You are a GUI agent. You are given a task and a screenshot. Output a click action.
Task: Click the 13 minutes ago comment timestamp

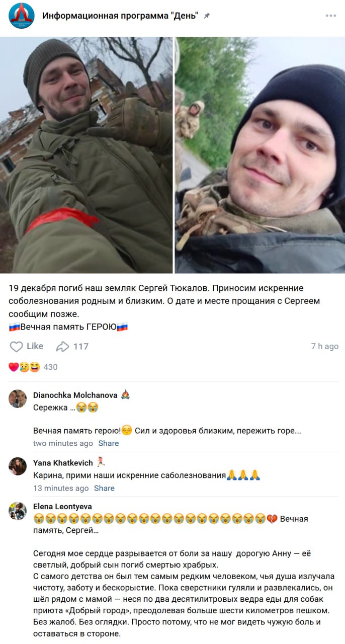click(x=61, y=488)
